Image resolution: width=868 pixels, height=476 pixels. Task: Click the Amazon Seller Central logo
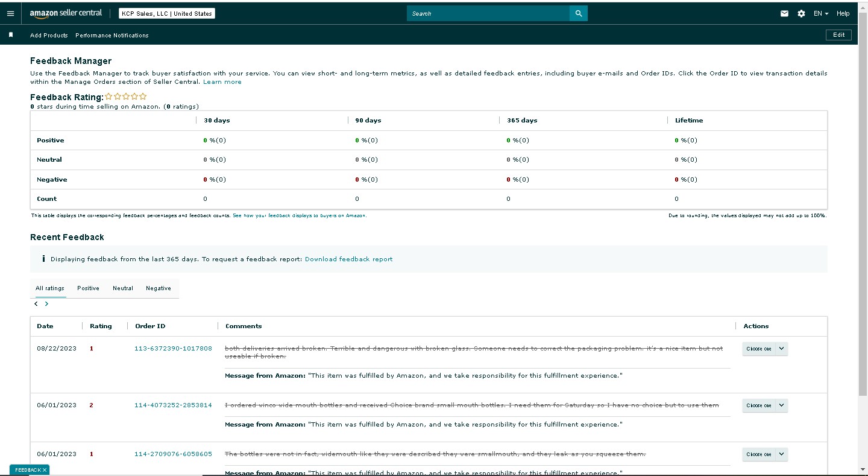[66, 13]
